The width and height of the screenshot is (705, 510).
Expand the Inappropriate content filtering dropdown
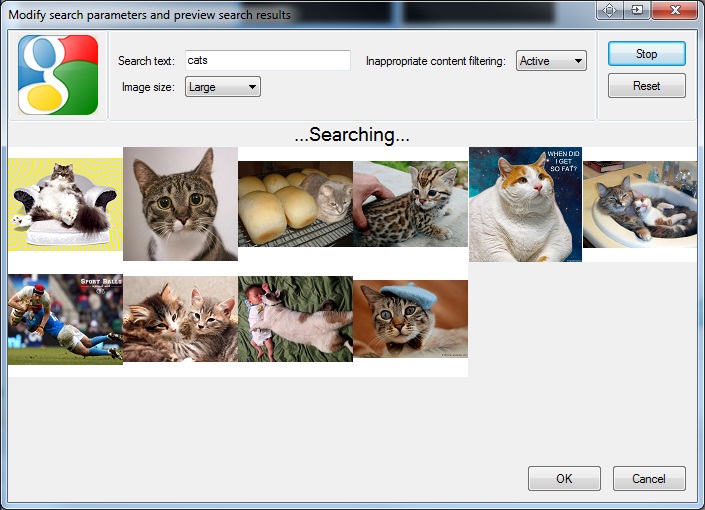point(551,61)
